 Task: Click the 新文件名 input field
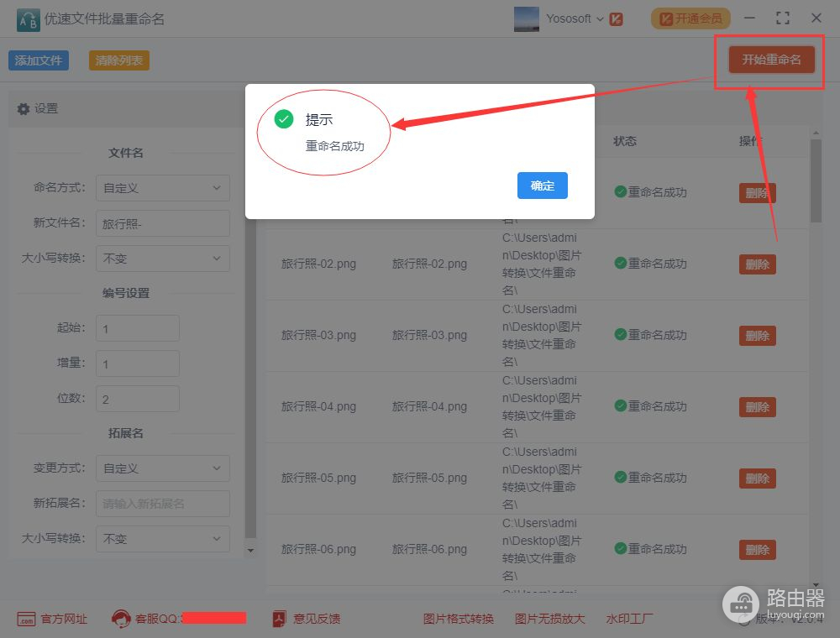pyautogui.click(x=163, y=223)
